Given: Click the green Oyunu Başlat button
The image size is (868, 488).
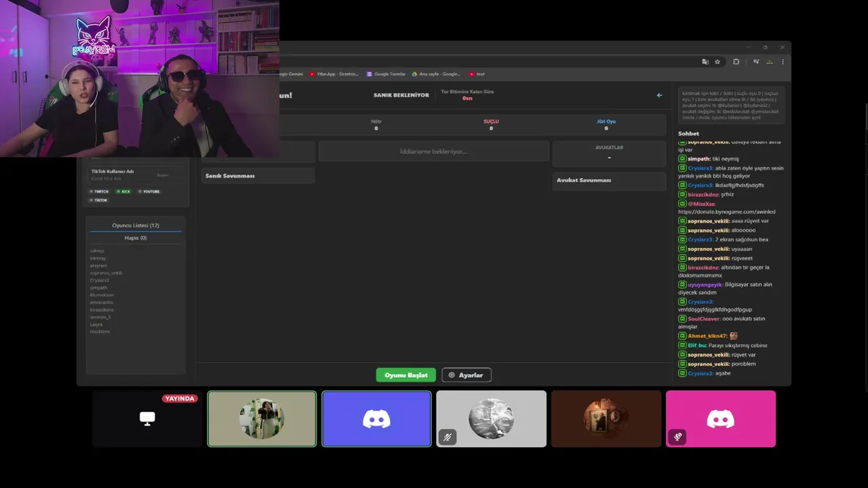Looking at the screenshot, I should tap(406, 375).
